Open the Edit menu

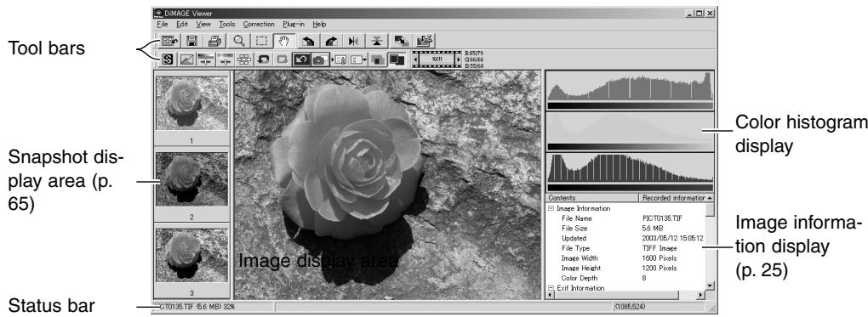tap(182, 25)
